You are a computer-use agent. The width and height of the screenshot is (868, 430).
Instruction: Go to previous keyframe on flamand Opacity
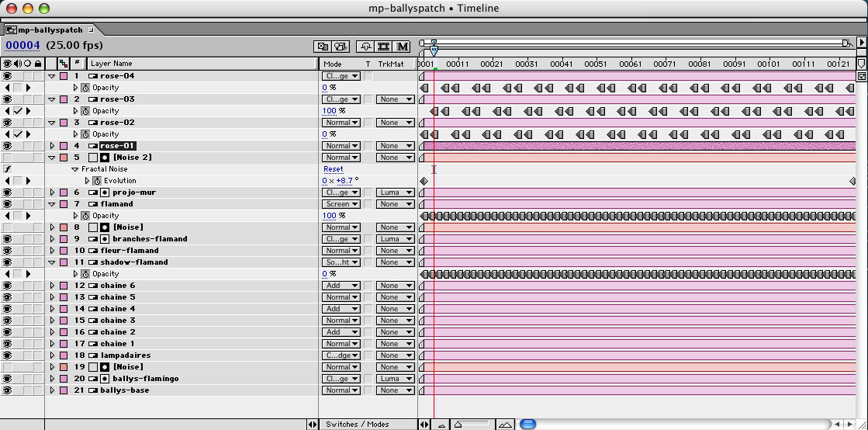(x=7, y=216)
